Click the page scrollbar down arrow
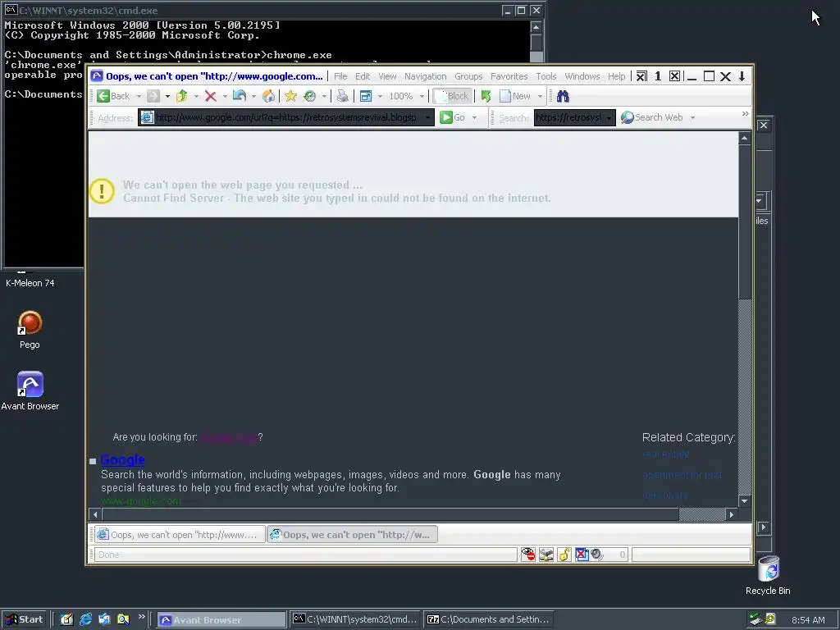Image resolution: width=840 pixels, height=630 pixels. [745, 501]
